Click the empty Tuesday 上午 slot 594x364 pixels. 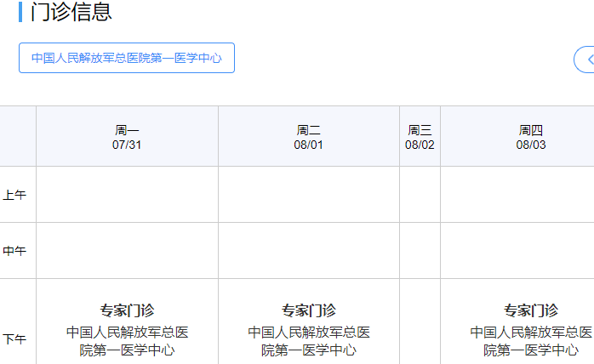coord(309,195)
